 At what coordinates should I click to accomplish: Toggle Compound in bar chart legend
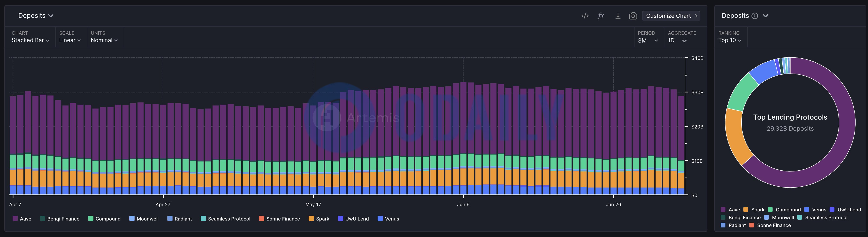[104, 219]
